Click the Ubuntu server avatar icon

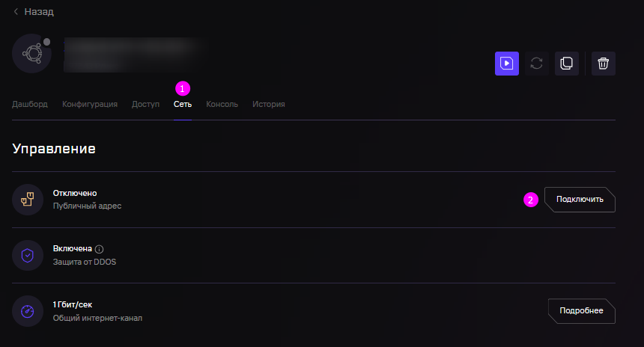pyautogui.click(x=32, y=54)
